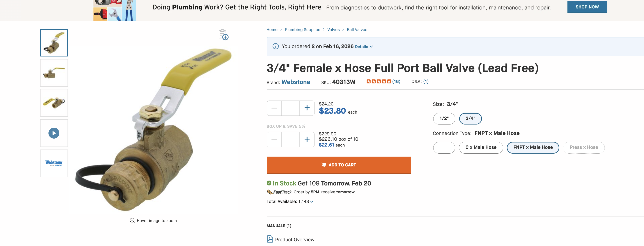Screen dimensions: 644x246
Task: View the Webstone logo thumbnail
Action: [54, 163]
